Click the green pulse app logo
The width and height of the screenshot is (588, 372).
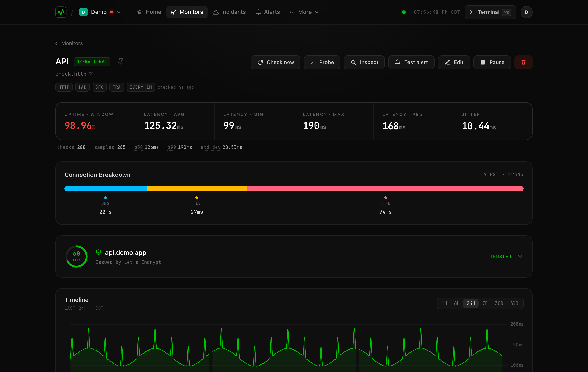click(x=61, y=12)
